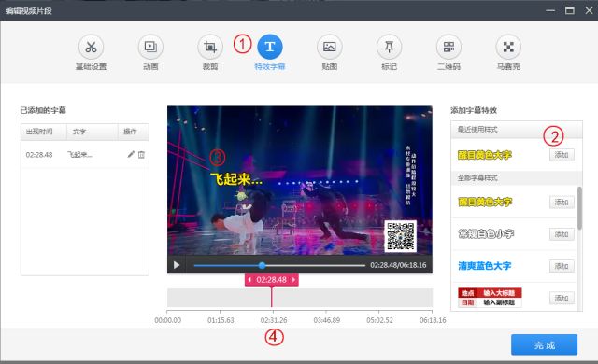Play the video preview

pyautogui.click(x=177, y=265)
